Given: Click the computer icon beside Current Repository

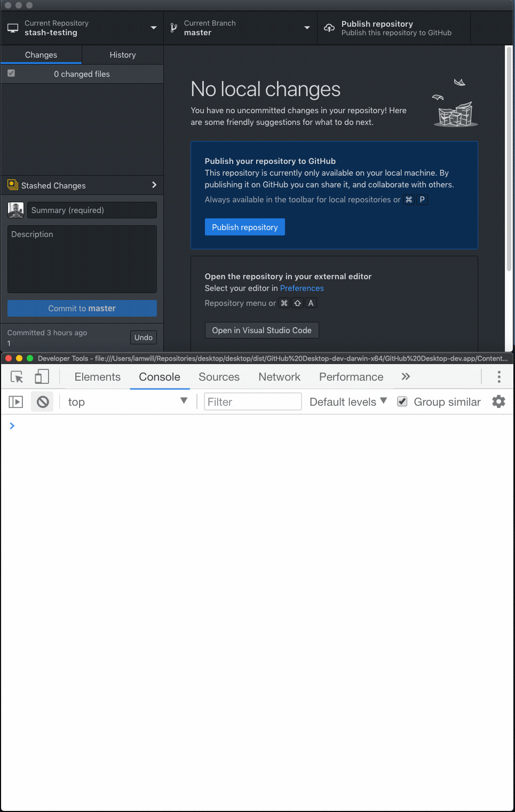Looking at the screenshot, I should click(x=13, y=27).
